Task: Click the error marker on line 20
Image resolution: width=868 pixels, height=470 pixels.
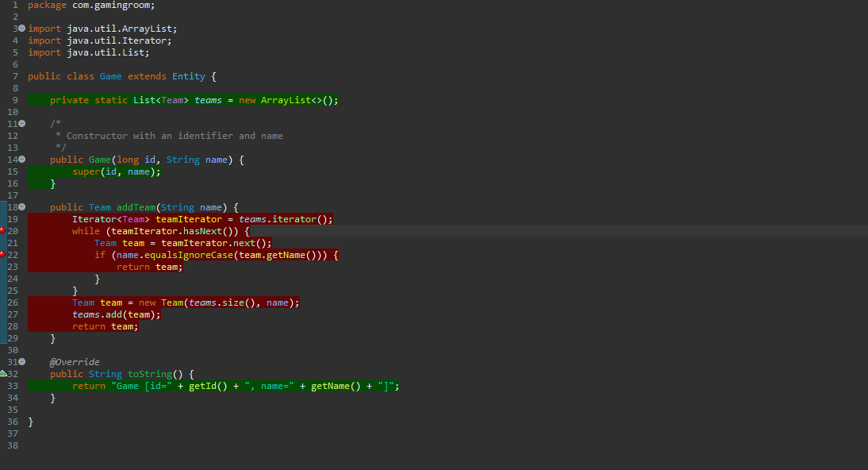Action: click(x=4, y=230)
